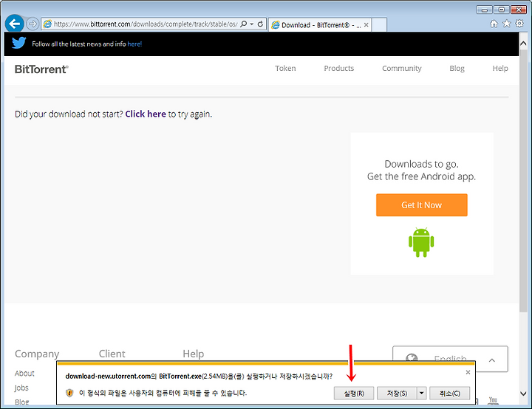Viewport: 532px width, 409px height.
Task: Go back with the browser back arrow
Action: pos(14,24)
